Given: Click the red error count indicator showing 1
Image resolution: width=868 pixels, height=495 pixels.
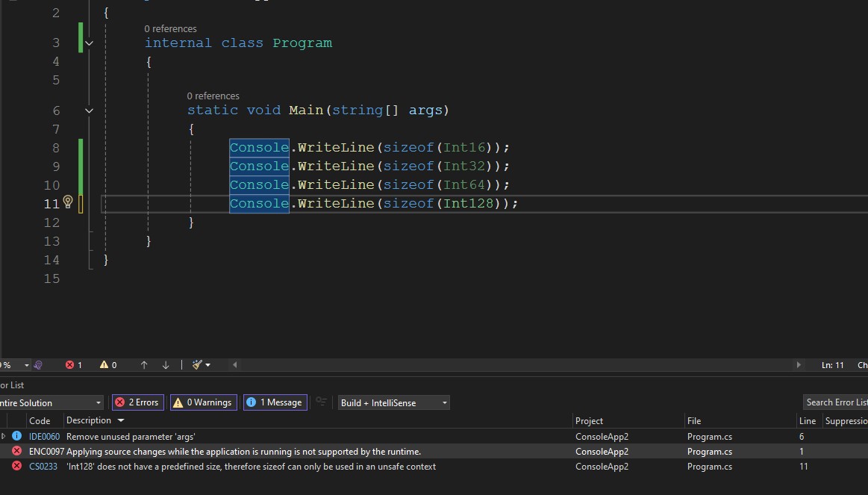Looking at the screenshot, I should pyautogui.click(x=74, y=365).
